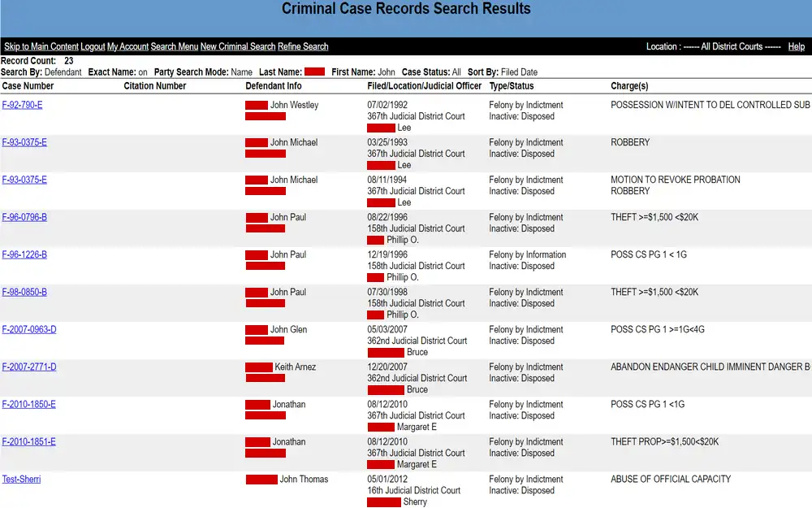This screenshot has width=812, height=508.
Task: Open case F-96-0796-B
Action: pos(24,217)
